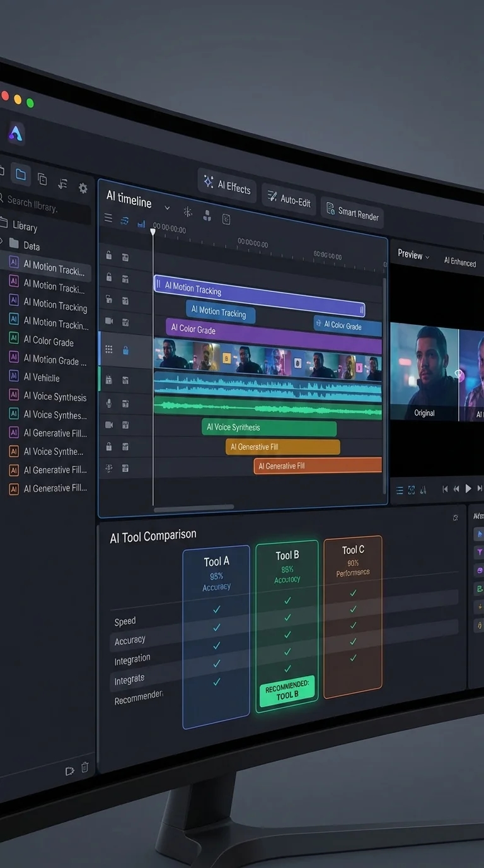484x868 pixels.
Task: Toggle the lock on the topmost timeline track
Action: click(x=109, y=255)
